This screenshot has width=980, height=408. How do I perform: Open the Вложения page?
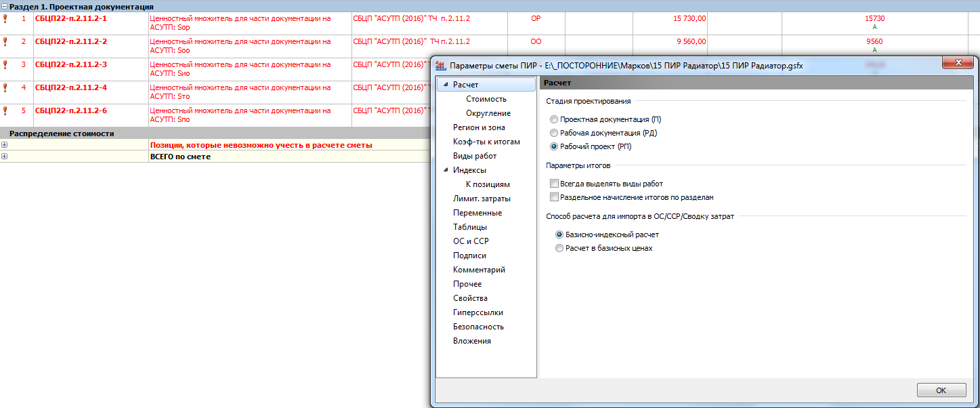472,341
